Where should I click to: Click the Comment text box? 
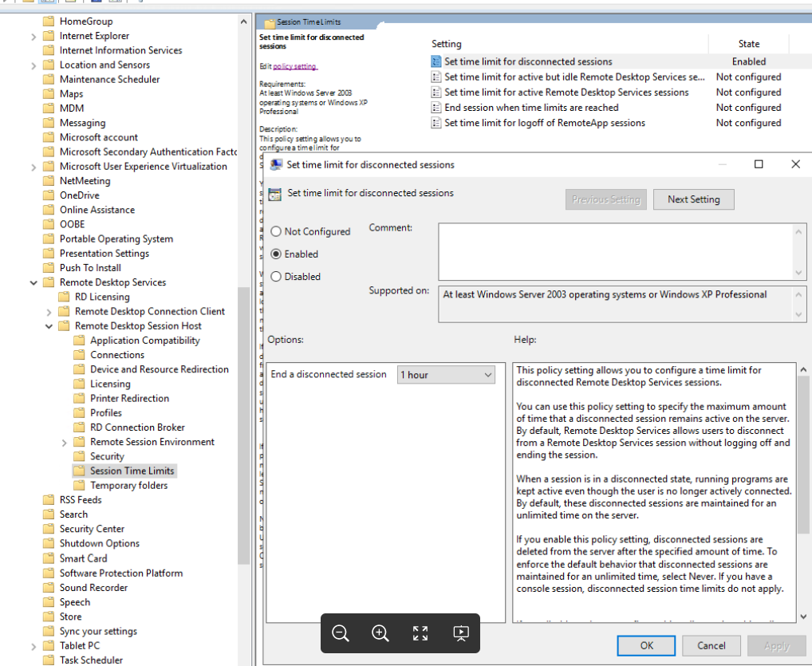[x=617, y=252]
